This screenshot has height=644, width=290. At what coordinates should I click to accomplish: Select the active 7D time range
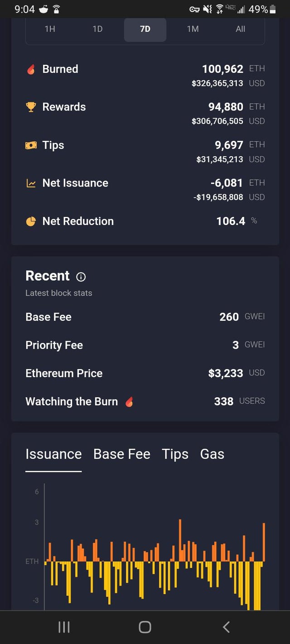coord(145,29)
